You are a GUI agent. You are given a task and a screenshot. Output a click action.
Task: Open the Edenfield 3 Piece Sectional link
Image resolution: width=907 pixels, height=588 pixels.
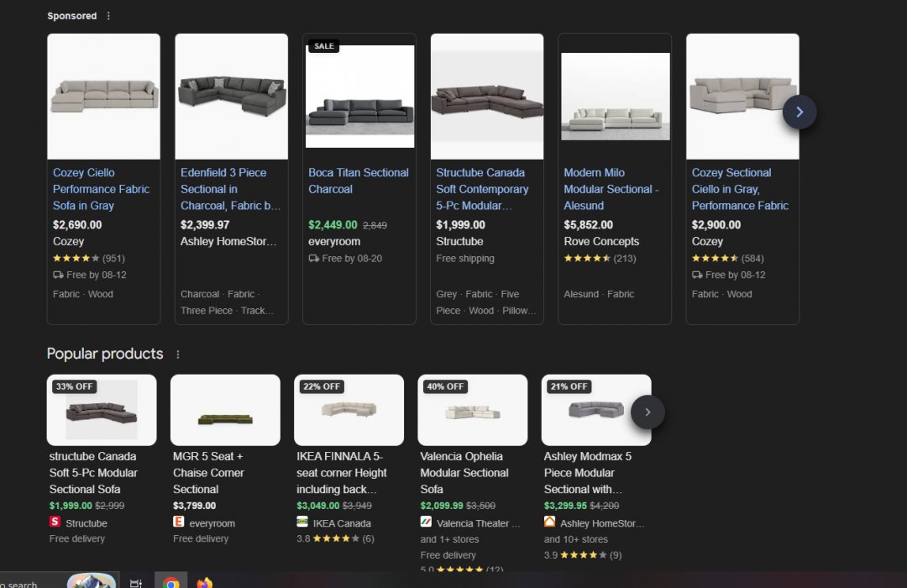coord(230,189)
